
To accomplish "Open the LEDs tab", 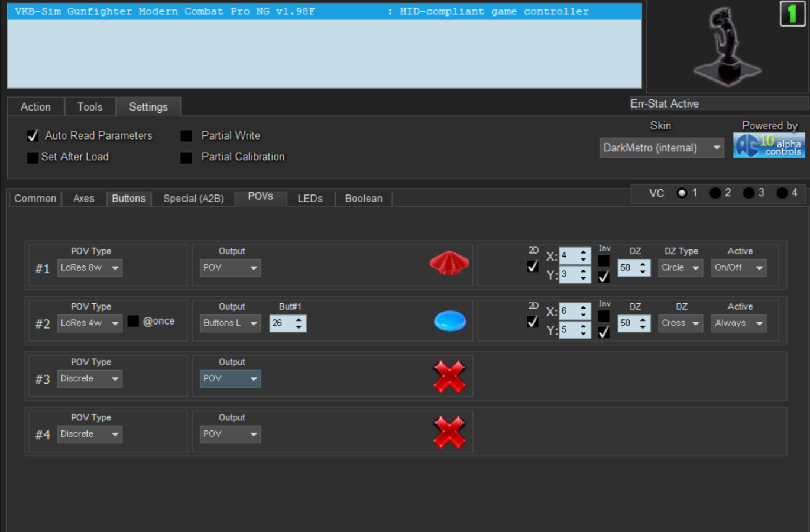I will pyautogui.click(x=310, y=199).
